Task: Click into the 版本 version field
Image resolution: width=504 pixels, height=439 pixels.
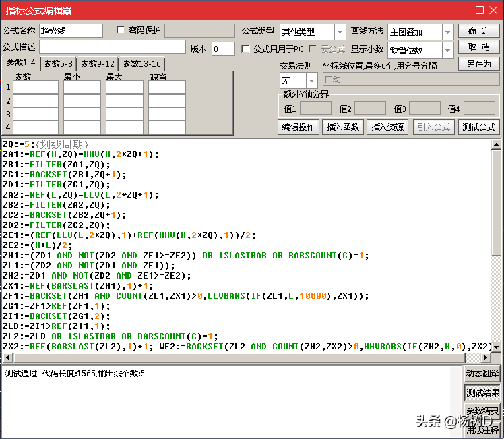Action: [x=223, y=49]
